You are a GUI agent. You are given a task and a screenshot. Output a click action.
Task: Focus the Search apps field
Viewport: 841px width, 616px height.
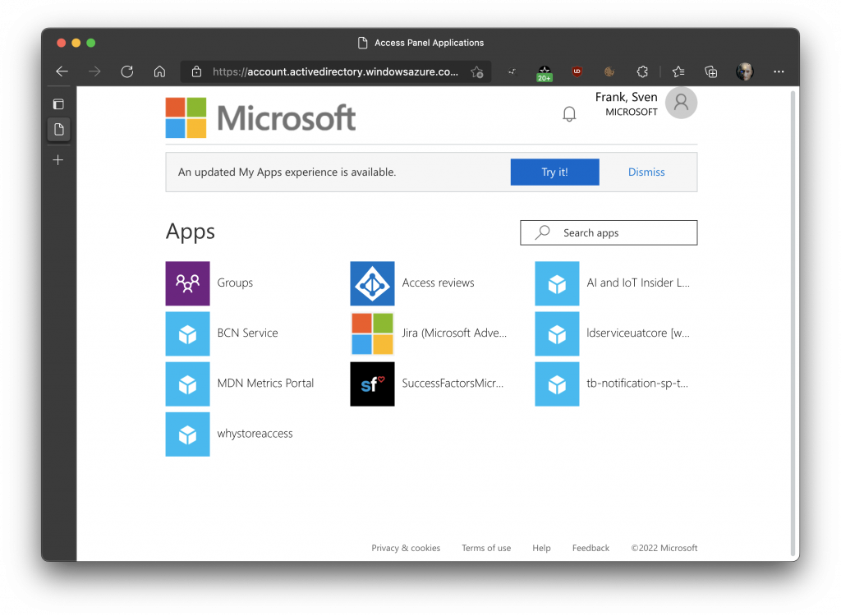(x=616, y=233)
